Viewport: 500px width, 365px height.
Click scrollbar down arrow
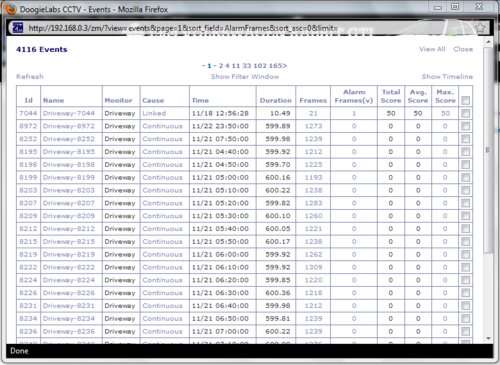point(488,338)
